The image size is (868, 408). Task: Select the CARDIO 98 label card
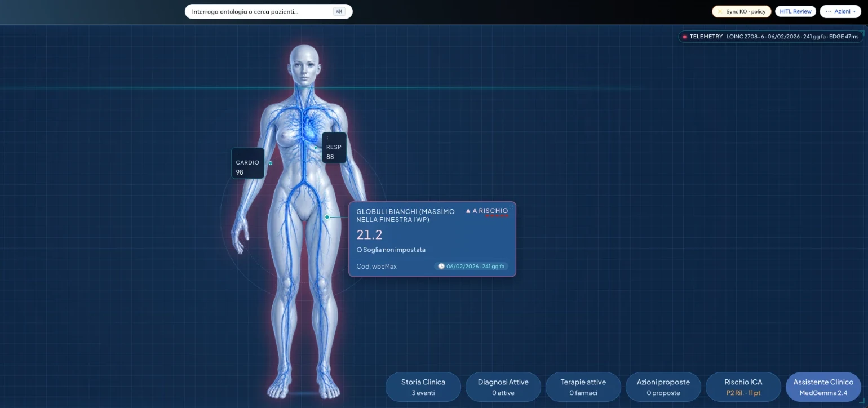(x=247, y=163)
